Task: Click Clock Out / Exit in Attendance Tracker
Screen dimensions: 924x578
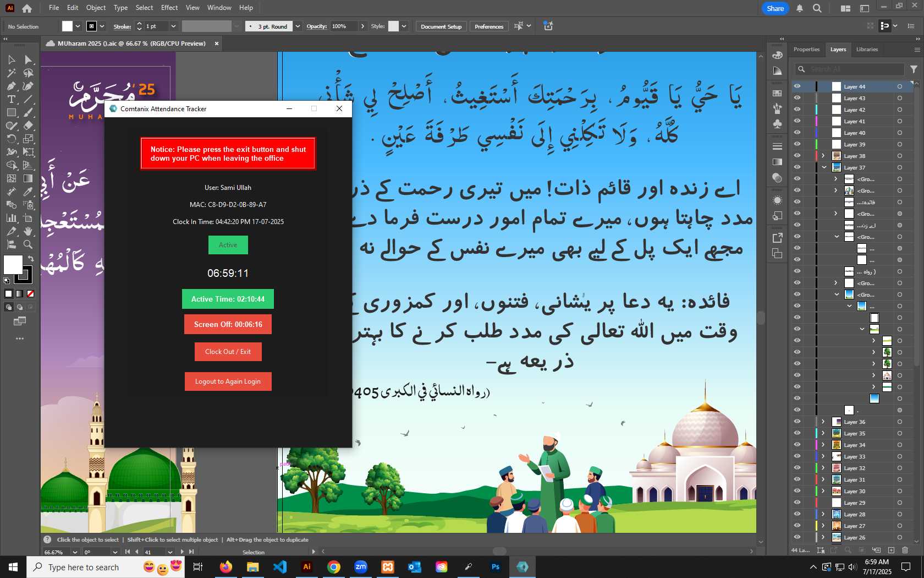Action: tap(228, 352)
